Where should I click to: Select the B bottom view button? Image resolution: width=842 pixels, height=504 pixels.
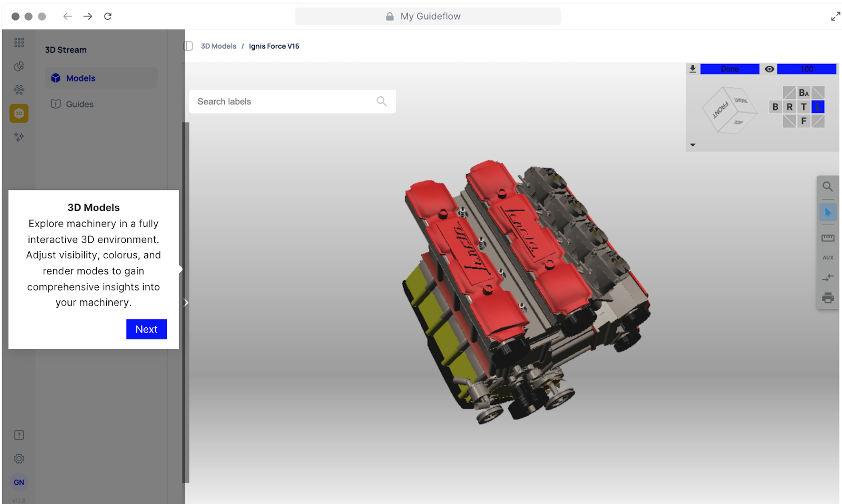tap(775, 107)
